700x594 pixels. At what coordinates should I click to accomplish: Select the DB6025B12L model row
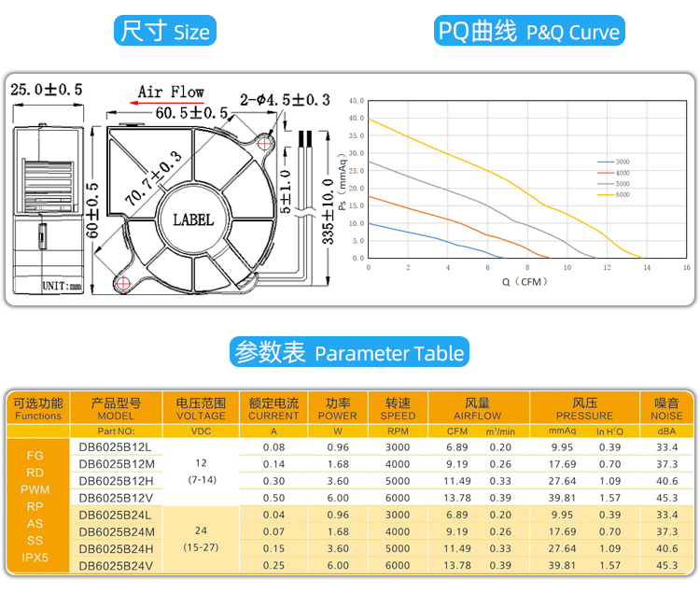click(x=116, y=447)
